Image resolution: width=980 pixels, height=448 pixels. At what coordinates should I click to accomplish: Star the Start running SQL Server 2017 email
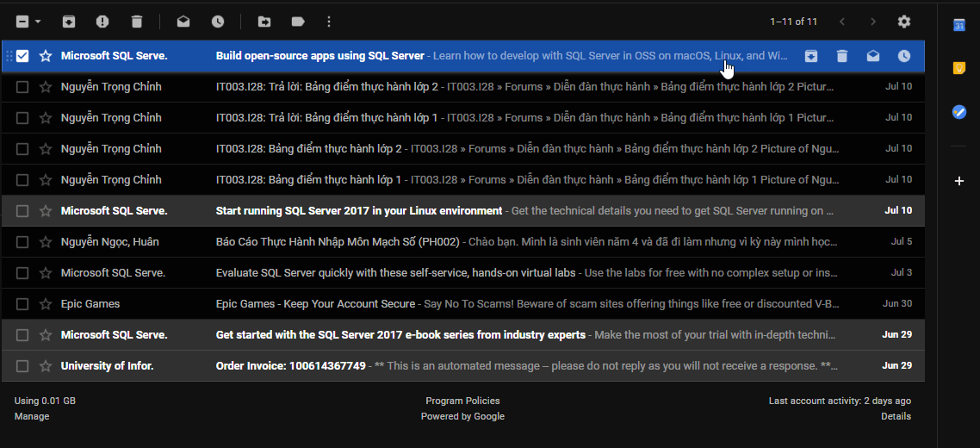pyautogui.click(x=45, y=211)
